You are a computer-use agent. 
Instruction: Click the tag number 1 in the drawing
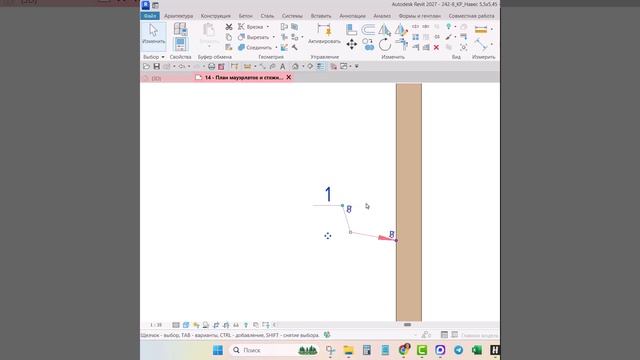328,194
